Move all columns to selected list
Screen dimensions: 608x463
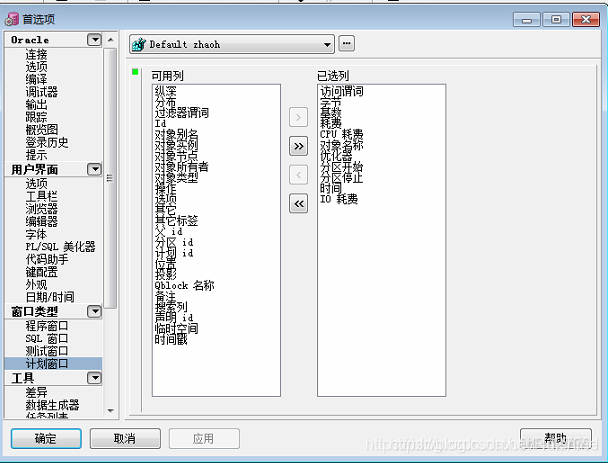click(x=298, y=146)
